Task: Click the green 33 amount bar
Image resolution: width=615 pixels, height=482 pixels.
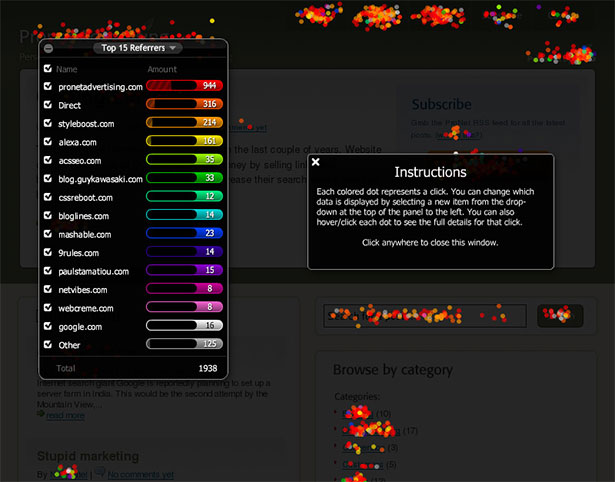Action: (x=184, y=178)
